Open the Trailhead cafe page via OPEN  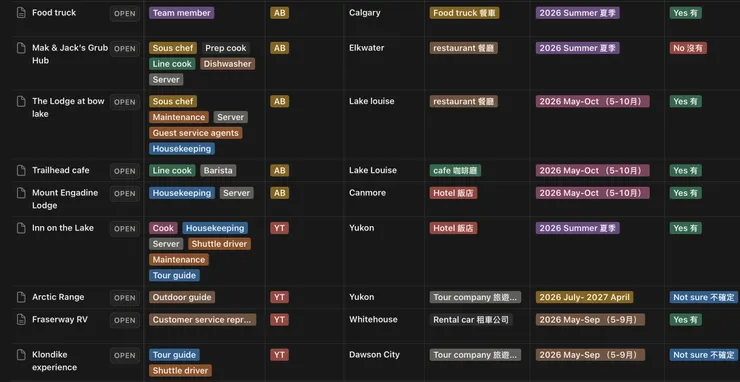[125, 171]
